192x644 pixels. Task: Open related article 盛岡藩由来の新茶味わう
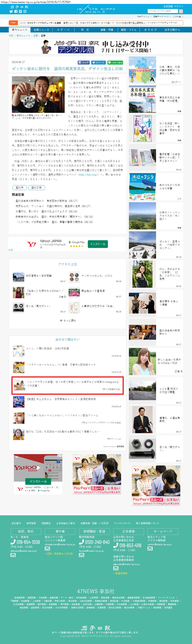coord(46,201)
